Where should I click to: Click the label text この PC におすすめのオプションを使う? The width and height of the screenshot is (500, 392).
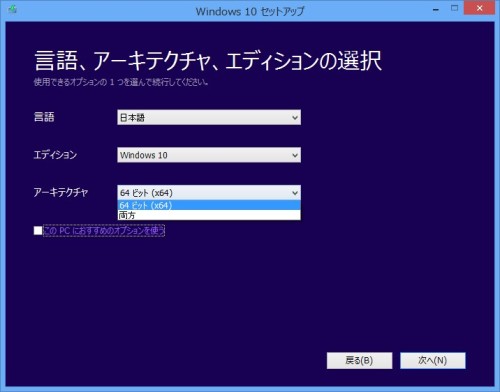point(104,231)
